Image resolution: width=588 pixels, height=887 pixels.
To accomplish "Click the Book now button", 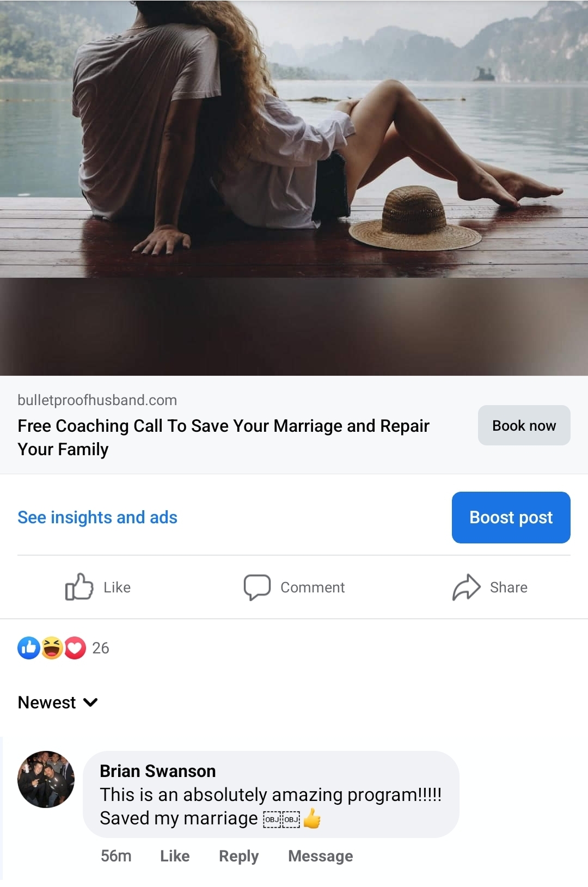I will pos(524,425).
